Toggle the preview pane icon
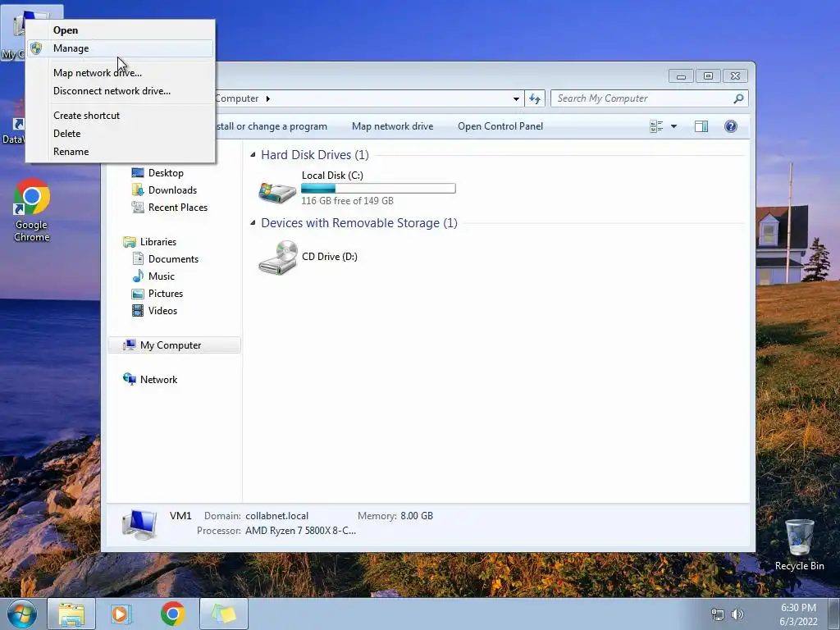Screen dimensions: 840x630 (x=701, y=126)
